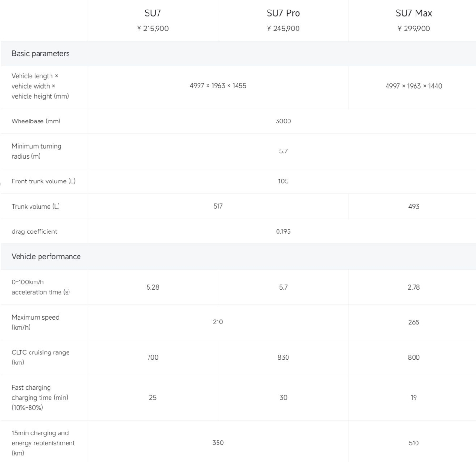
Task: Click the SU7 model column header
Action: point(153,13)
